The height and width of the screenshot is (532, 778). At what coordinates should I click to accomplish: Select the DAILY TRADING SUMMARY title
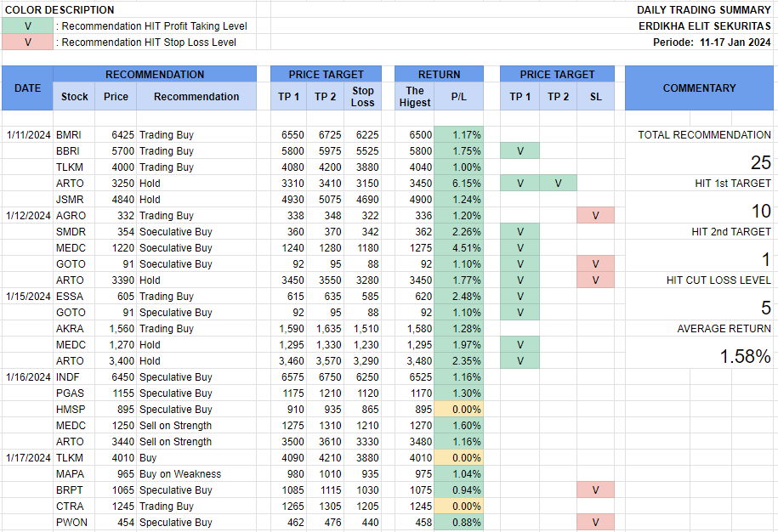tap(704, 10)
